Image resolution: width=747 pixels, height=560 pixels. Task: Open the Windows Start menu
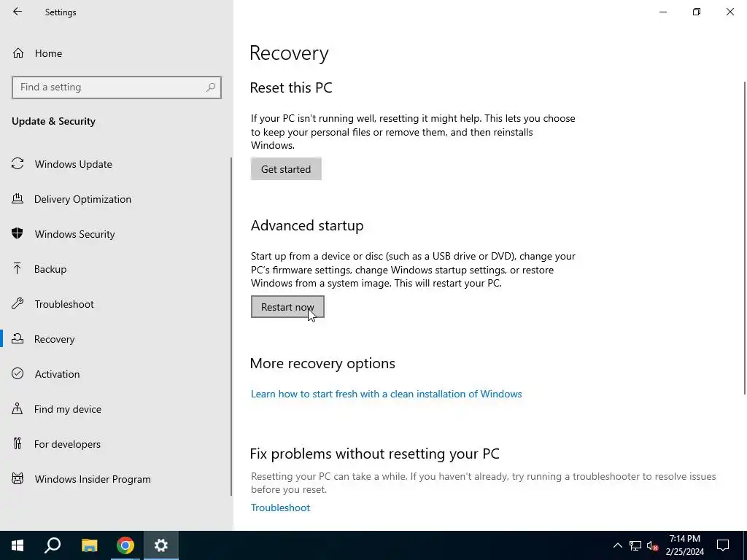pos(18,545)
